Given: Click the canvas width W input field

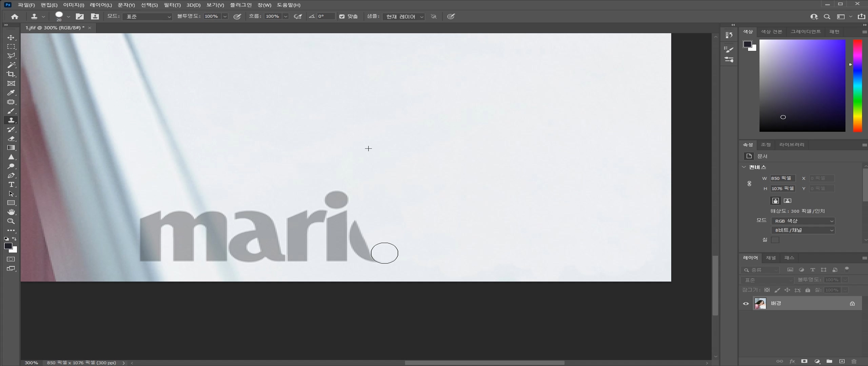Looking at the screenshot, I should pos(782,178).
